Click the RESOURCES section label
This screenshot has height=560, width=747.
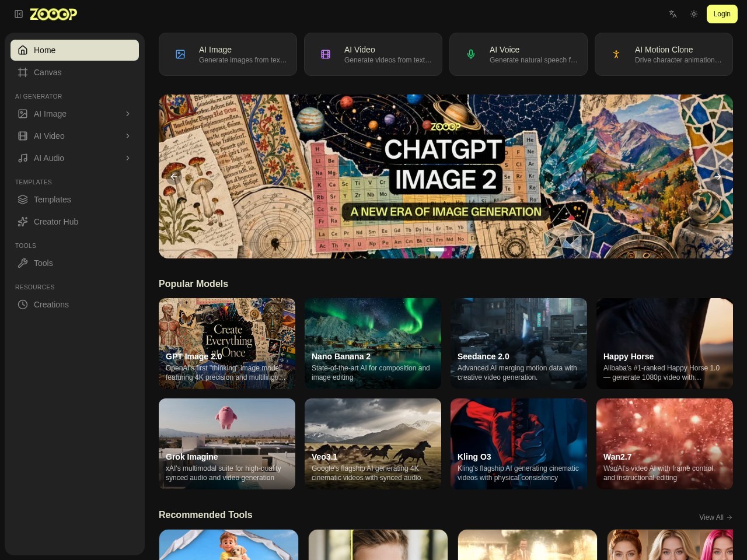35,287
